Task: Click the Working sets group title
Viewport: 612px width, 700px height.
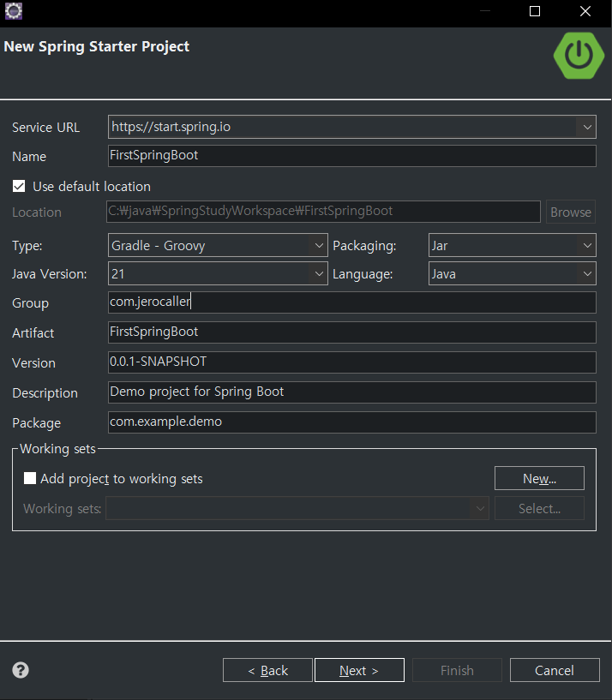Action: [57, 449]
